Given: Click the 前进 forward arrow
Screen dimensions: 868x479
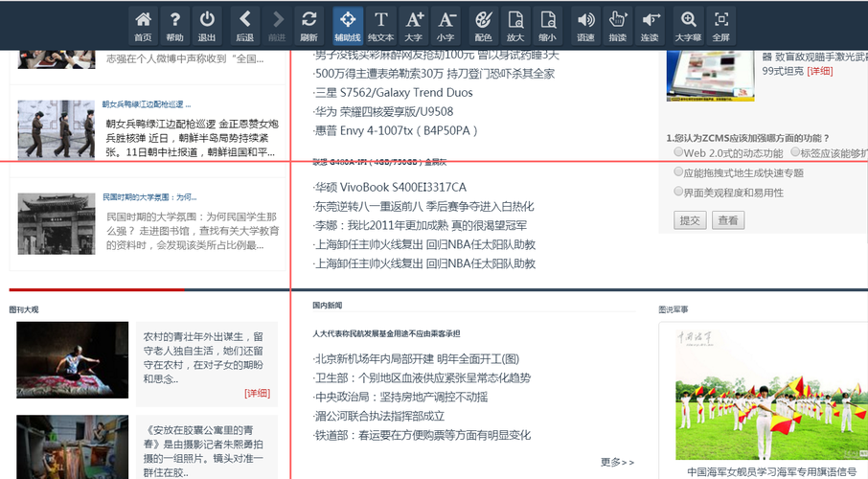Looking at the screenshot, I should click(x=277, y=26).
